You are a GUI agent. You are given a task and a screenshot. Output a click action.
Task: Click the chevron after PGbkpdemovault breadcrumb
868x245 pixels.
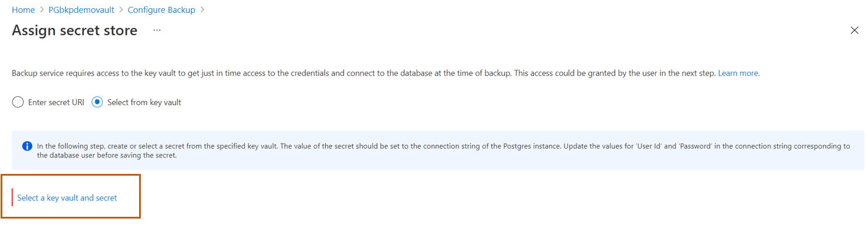(x=121, y=10)
